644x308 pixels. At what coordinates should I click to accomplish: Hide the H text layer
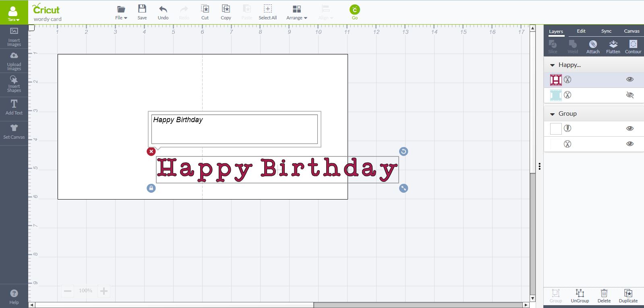coord(630,79)
